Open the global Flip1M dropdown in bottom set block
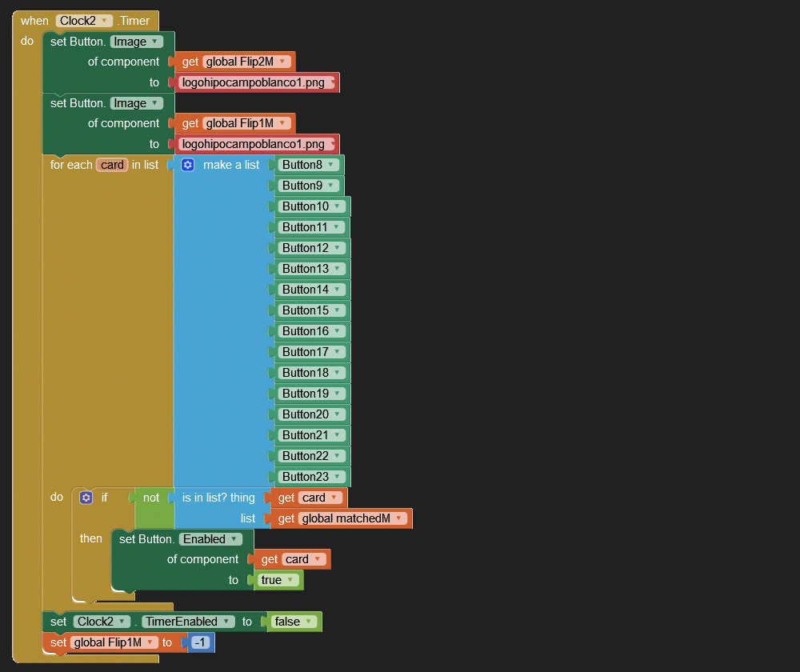Screen dimensions: 800x672 click(x=150, y=642)
